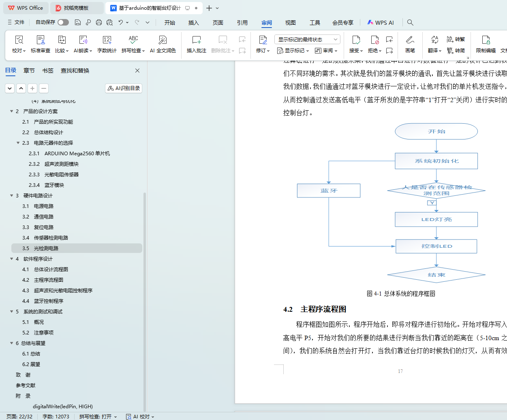Collapse the 硬件电路设计 section in outline
The image size is (507, 420).
click(x=12, y=196)
